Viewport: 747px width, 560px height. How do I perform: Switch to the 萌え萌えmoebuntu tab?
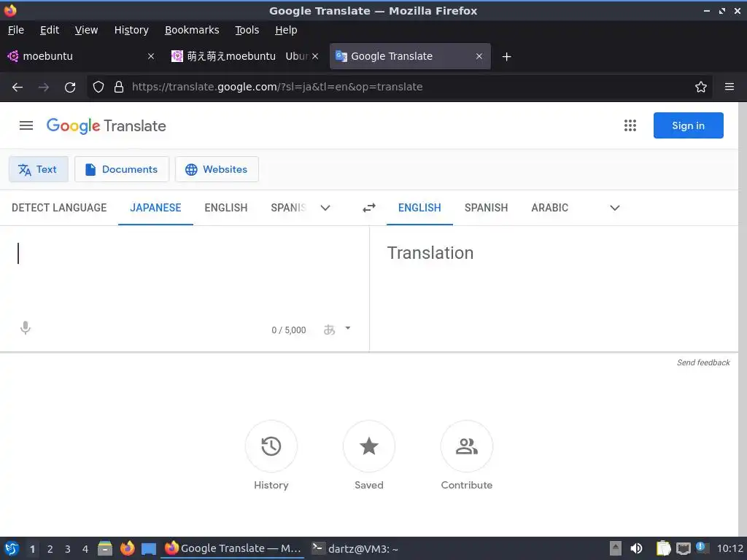pyautogui.click(x=245, y=56)
